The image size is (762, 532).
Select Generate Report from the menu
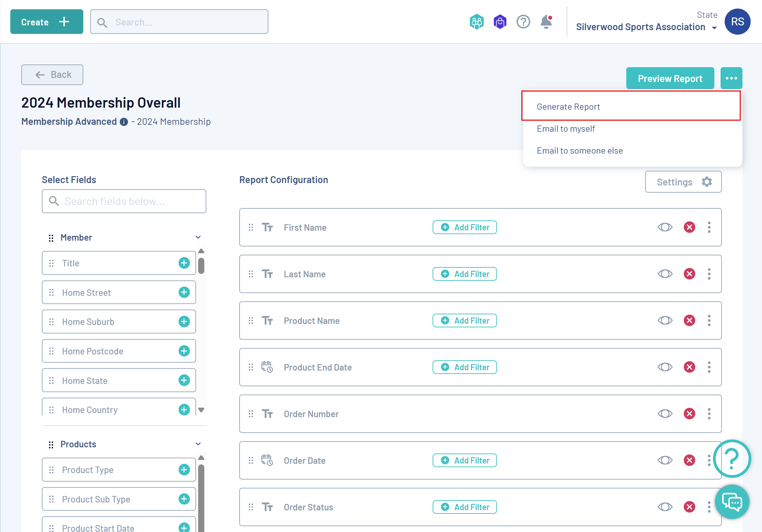point(568,107)
